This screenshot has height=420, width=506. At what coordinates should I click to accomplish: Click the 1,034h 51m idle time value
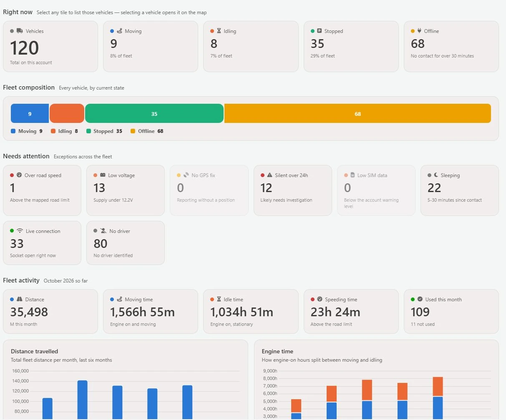242,312
